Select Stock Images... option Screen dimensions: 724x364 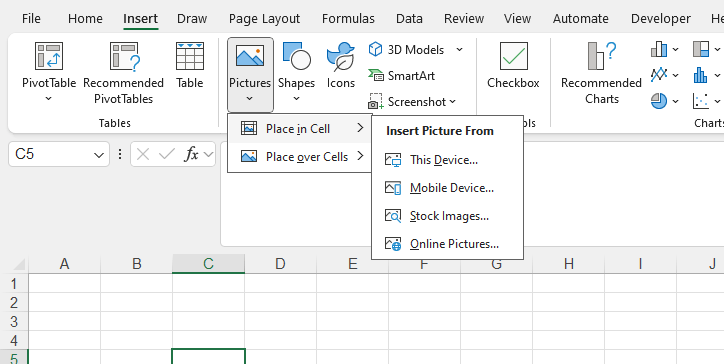tap(447, 216)
